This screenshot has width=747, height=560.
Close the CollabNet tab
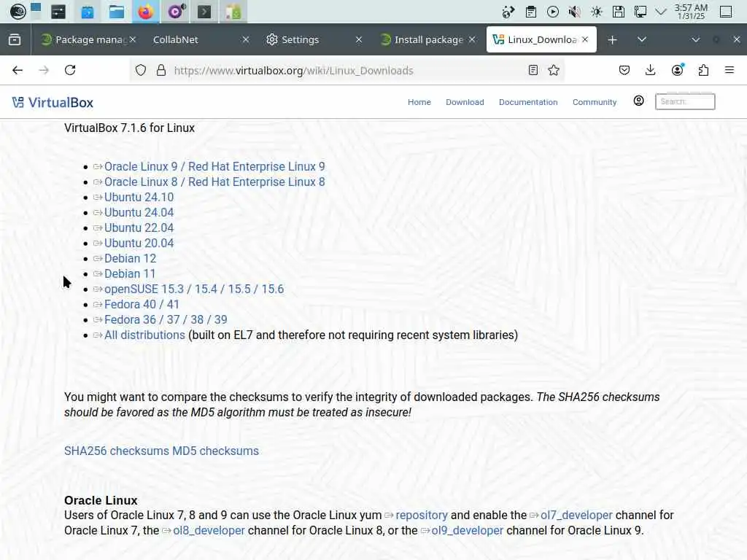[246, 39]
